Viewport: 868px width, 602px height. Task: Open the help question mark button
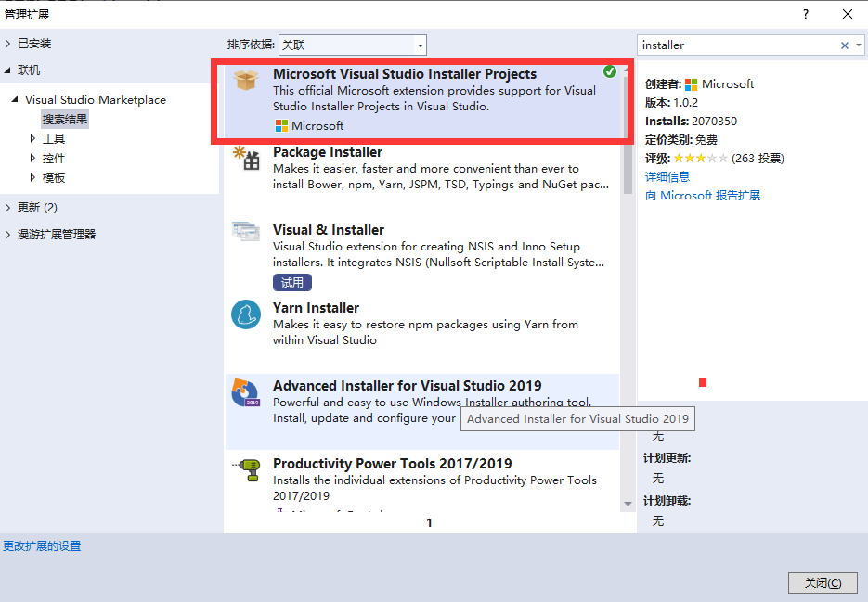pyautogui.click(x=806, y=15)
